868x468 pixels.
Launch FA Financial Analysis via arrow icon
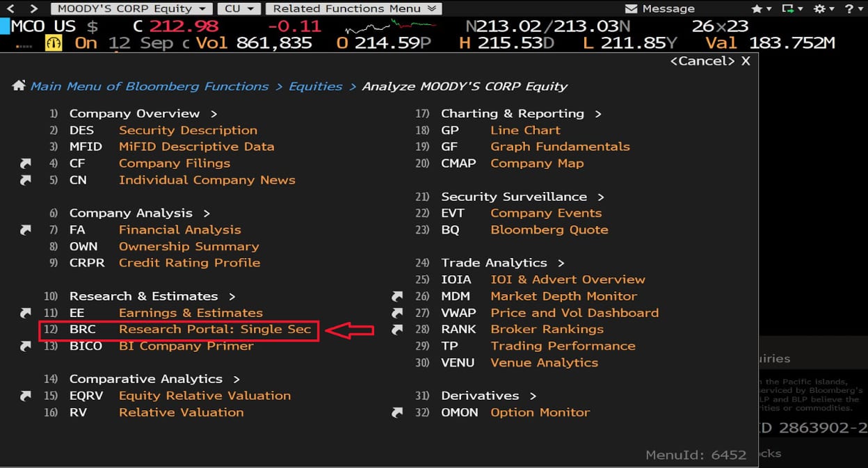pyautogui.click(x=26, y=229)
